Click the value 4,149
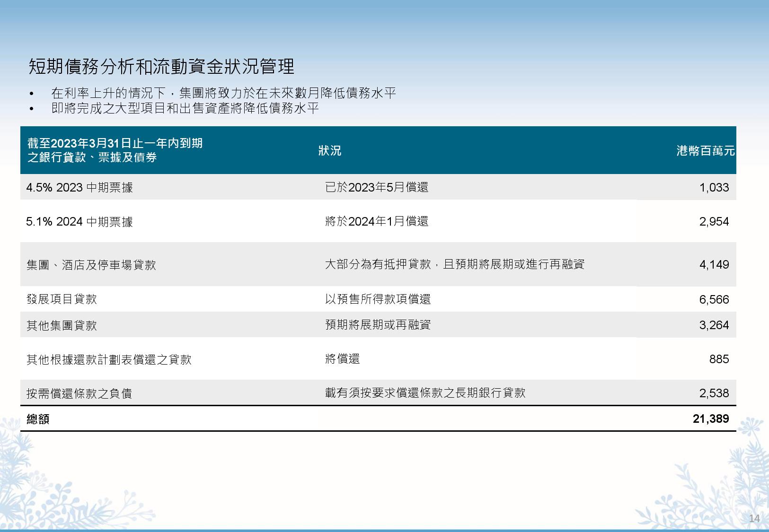This screenshot has width=769, height=532. click(714, 264)
